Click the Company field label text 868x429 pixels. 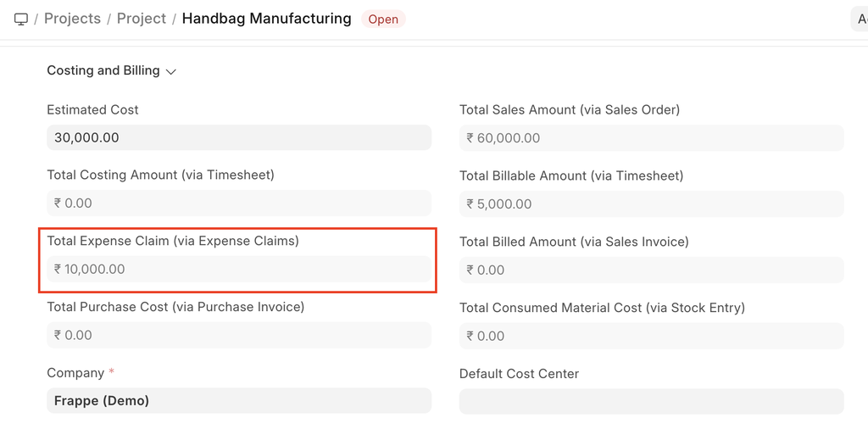tap(75, 373)
